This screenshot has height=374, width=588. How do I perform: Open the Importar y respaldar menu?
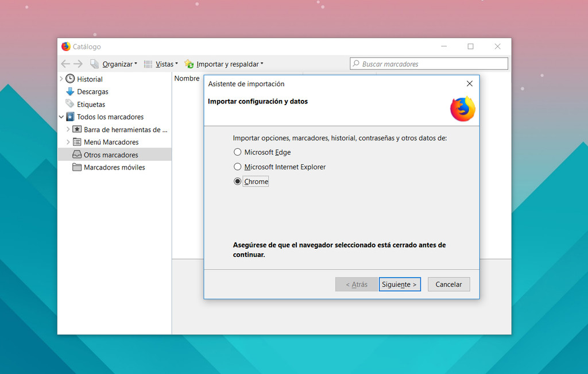point(230,64)
